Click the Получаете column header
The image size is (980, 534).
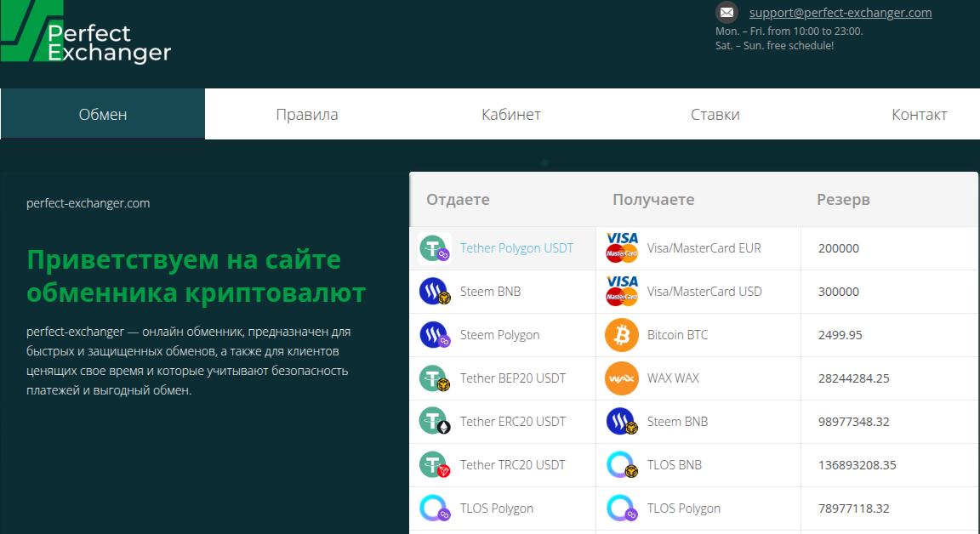(653, 200)
